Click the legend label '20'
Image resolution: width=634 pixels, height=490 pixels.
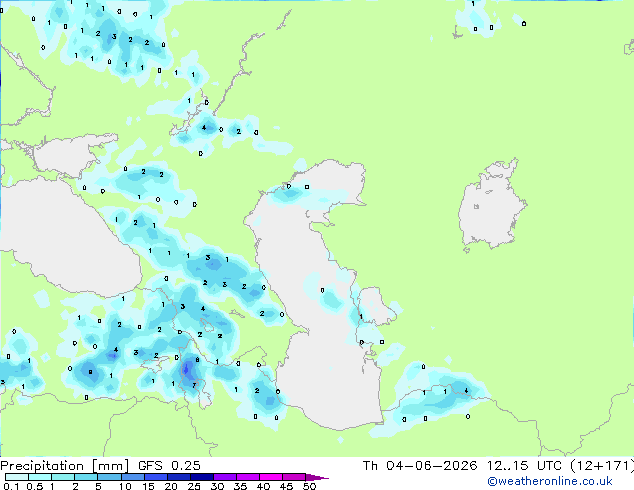(x=171, y=486)
